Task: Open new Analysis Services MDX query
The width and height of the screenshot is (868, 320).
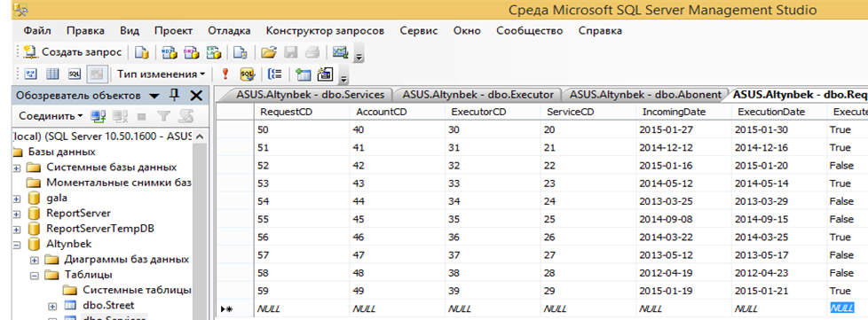Action: coord(169,52)
